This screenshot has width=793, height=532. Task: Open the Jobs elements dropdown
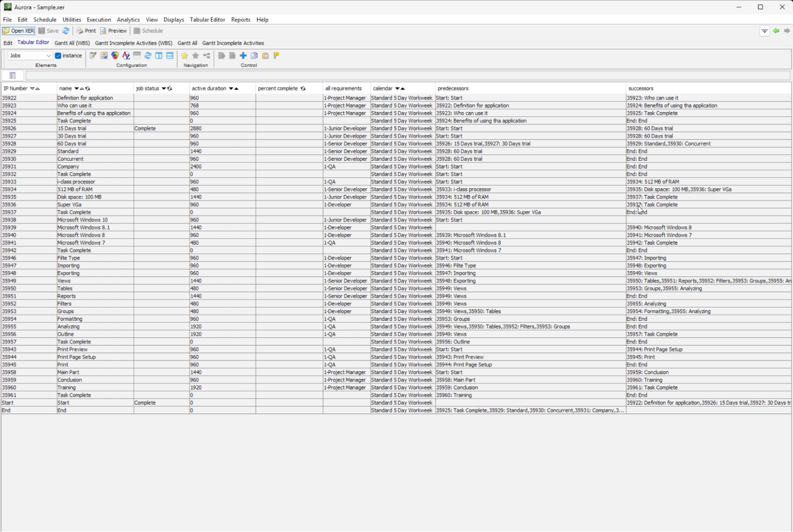click(x=30, y=55)
